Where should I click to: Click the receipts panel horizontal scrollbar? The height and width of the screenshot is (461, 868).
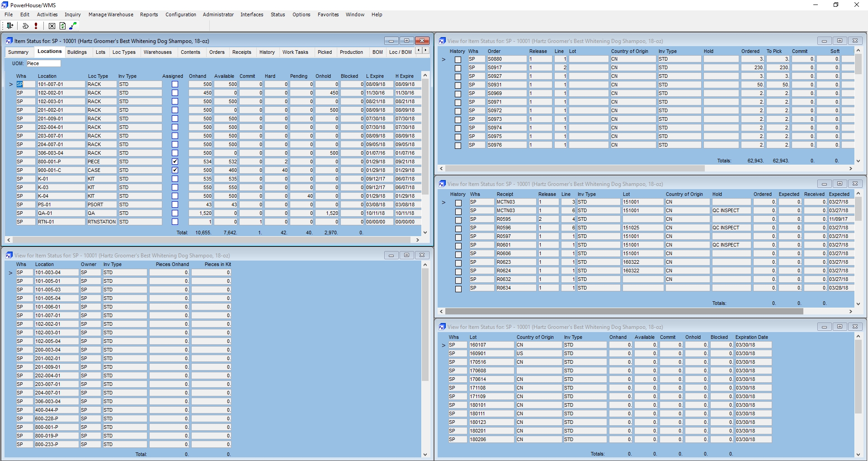pos(624,311)
